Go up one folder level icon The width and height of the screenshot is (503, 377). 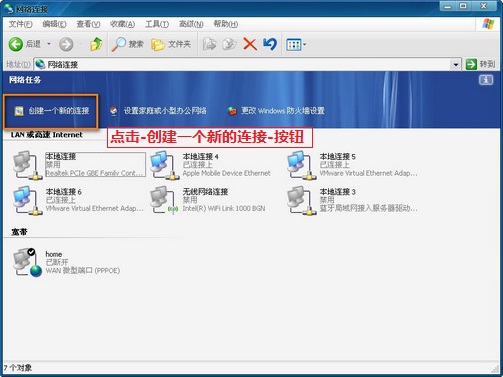(x=96, y=44)
